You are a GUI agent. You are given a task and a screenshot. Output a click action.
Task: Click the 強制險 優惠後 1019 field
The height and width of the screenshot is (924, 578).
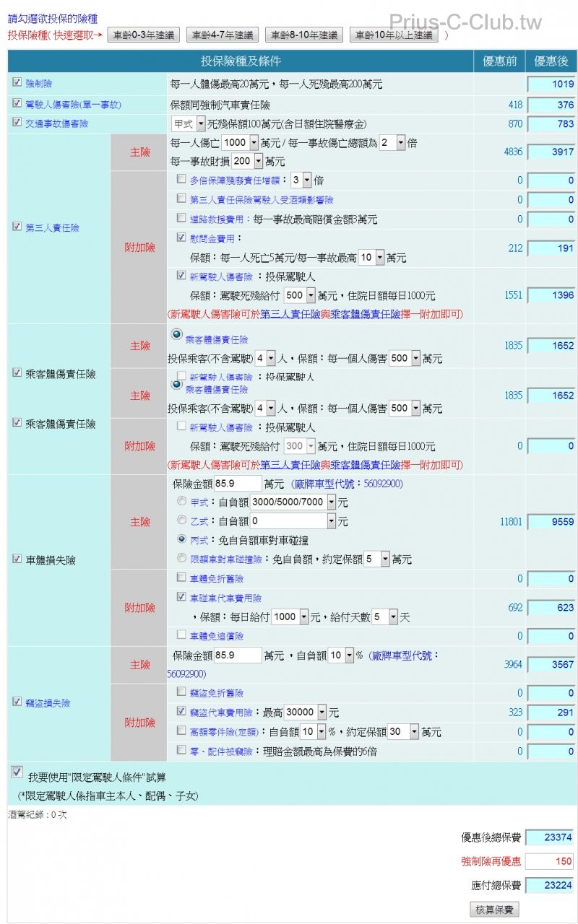click(551, 84)
